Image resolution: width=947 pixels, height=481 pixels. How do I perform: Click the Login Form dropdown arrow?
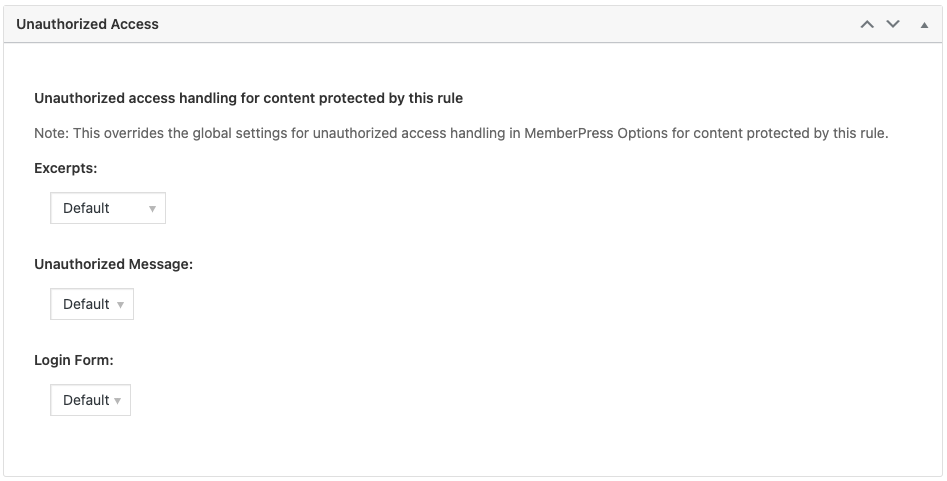(x=118, y=401)
